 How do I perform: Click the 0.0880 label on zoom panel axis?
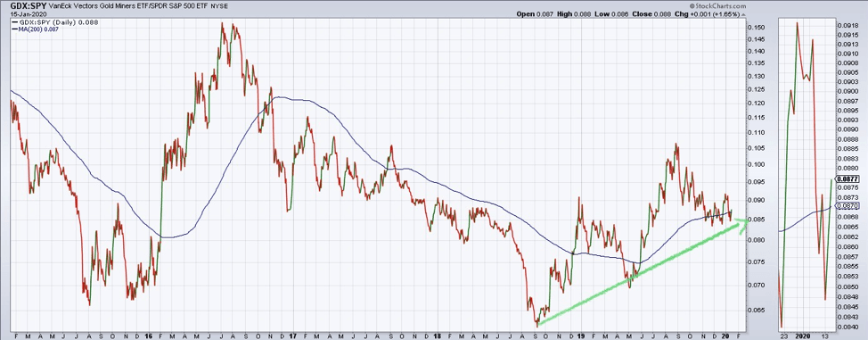point(848,168)
